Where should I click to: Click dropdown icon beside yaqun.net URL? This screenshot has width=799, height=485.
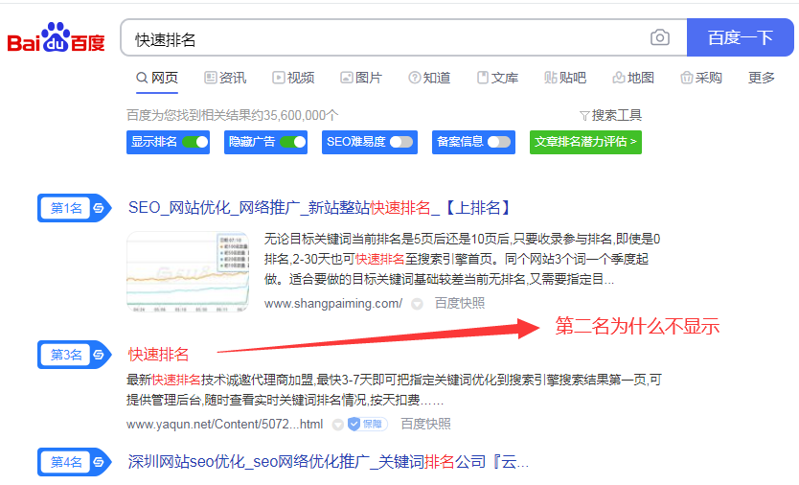337,424
